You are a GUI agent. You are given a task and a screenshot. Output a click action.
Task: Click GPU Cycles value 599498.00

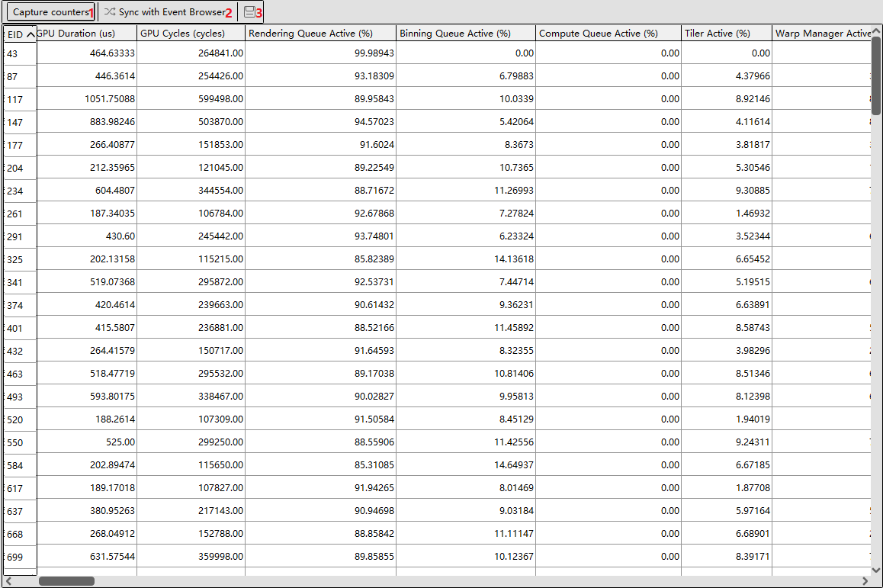pyautogui.click(x=221, y=98)
